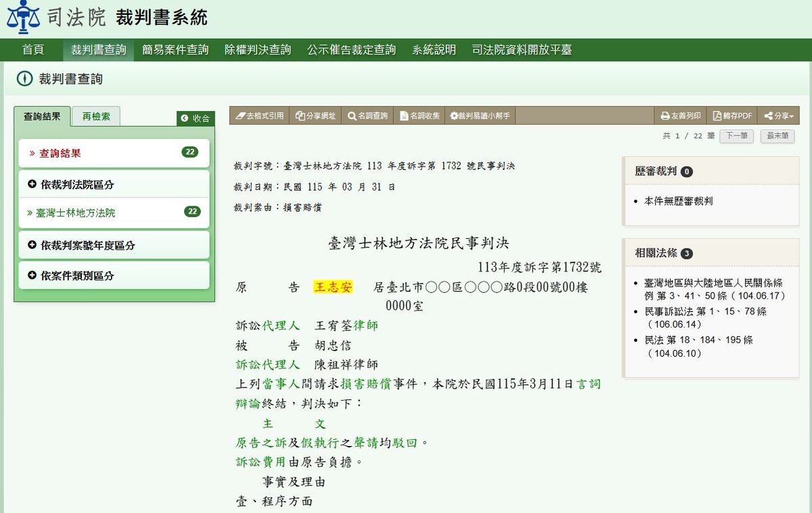Image resolution: width=812 pixels, height=513 pixels.
Task: Click the 律師 term after 王宥筌
Action: (x=366, y=326)
